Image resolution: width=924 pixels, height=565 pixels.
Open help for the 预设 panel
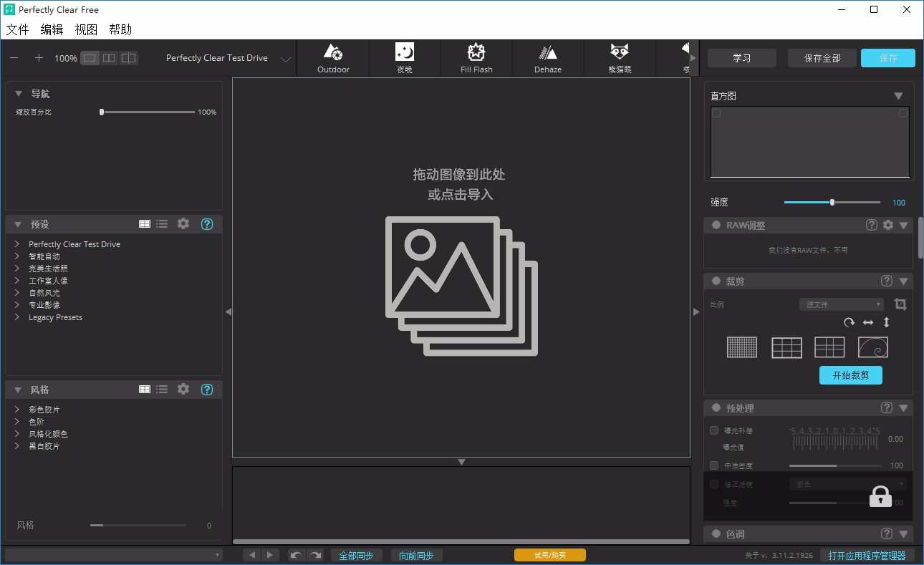coord(207,224)
